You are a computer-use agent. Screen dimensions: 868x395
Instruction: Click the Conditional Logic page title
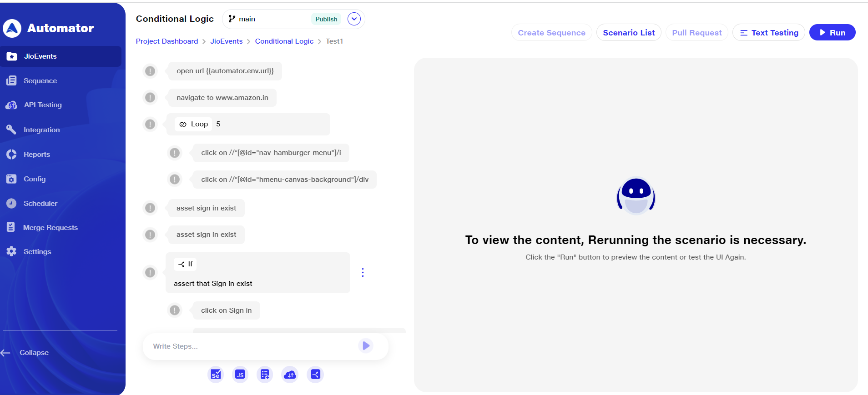pos(175,19)
